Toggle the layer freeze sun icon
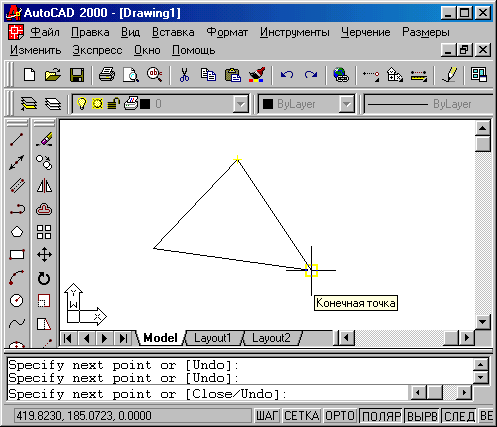This screenshot has width=497, height=427. click(97, 104)
